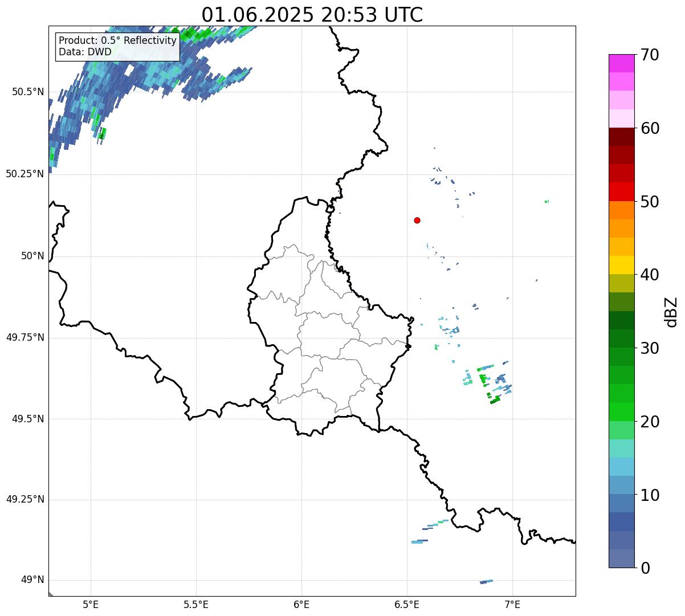
Task: Click the 5.5°E longitude label
Action: click(x=196, y=604)
